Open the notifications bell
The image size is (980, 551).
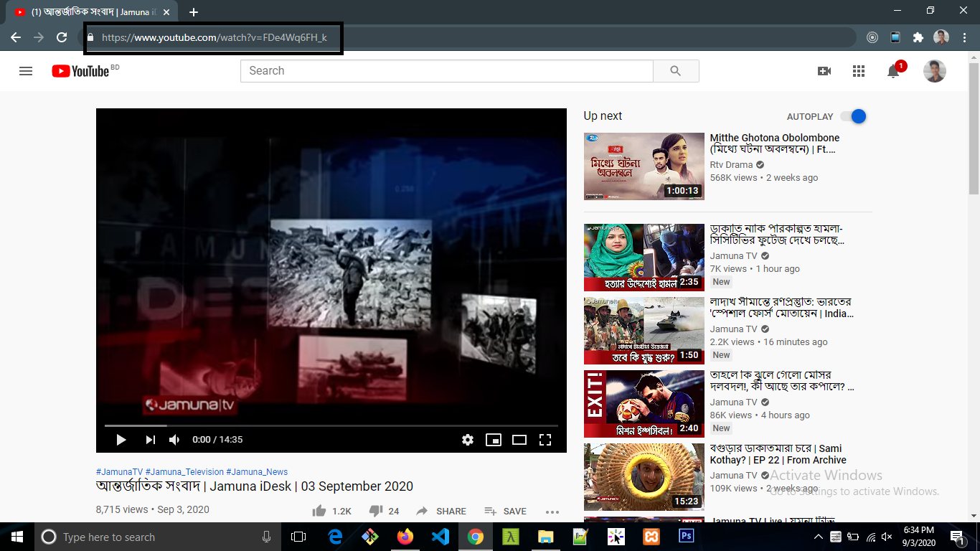tap(894, 70)
